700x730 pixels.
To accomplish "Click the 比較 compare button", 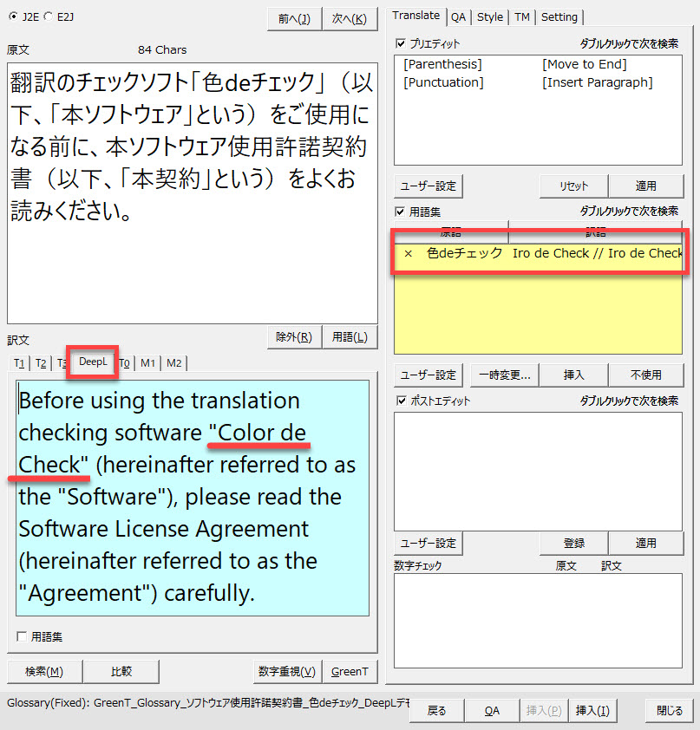I will pyautogui.click(x=121, y=671).
